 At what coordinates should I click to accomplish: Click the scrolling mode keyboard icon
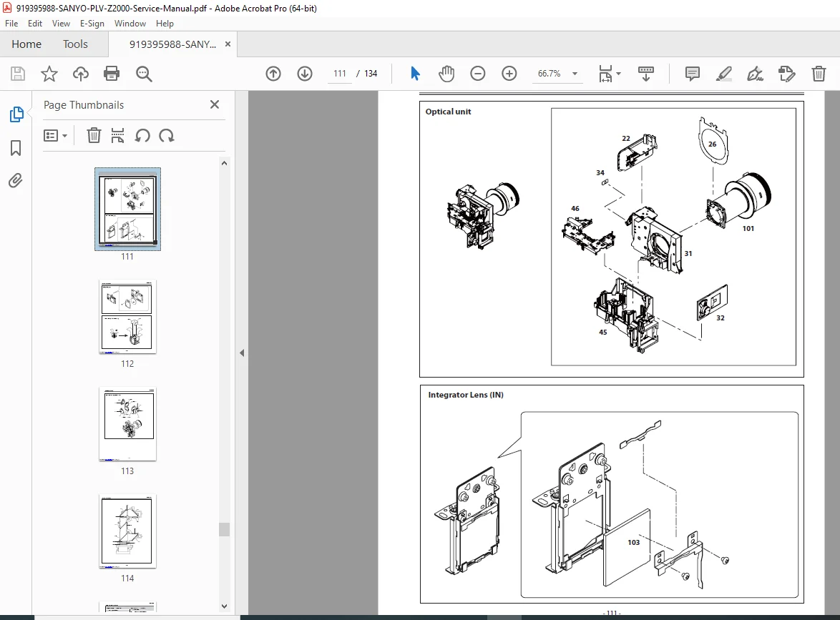coord(645,74)
